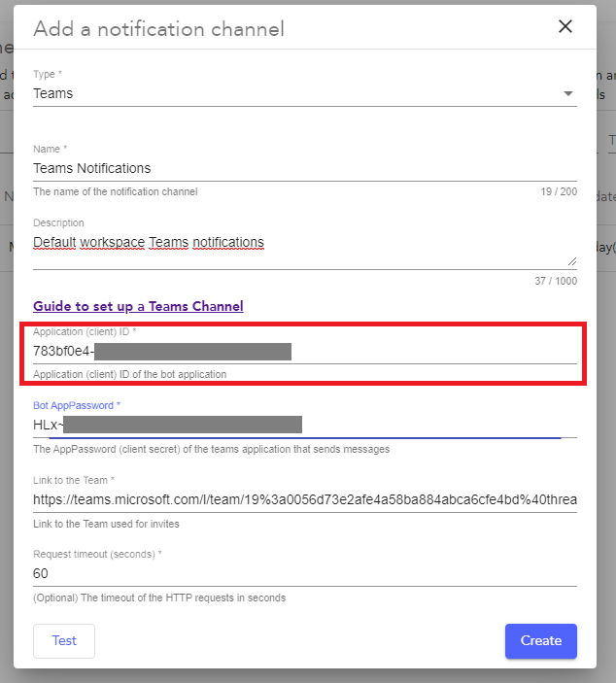
Task: Click the Add a notification channel title
Action: [159, 29]
